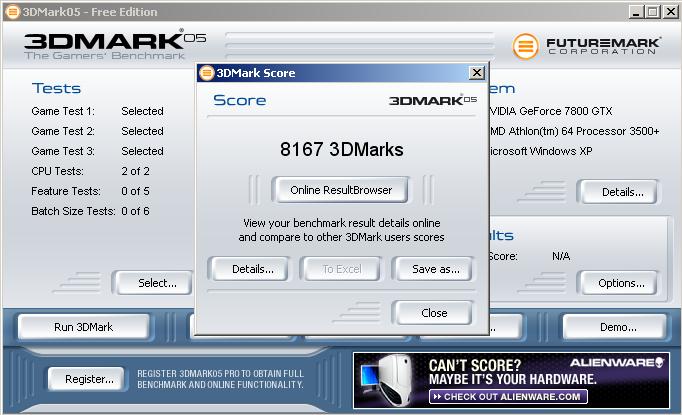Click the Close button in Score dialog

pos(434,313)
